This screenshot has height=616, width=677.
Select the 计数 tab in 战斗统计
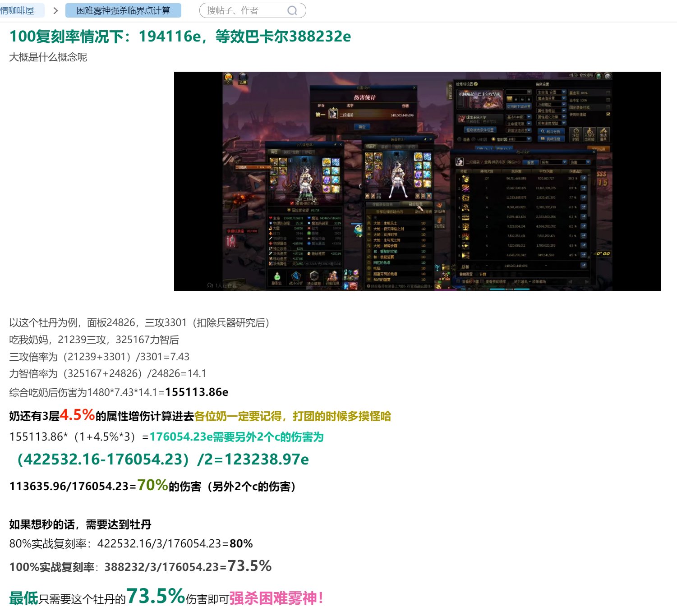[x=483, y=274]
